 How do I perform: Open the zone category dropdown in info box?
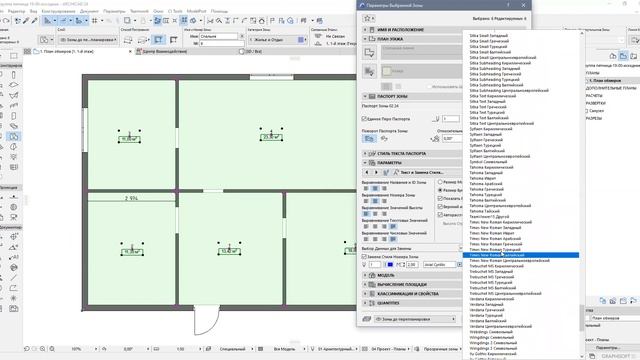[x=277, y=40]
